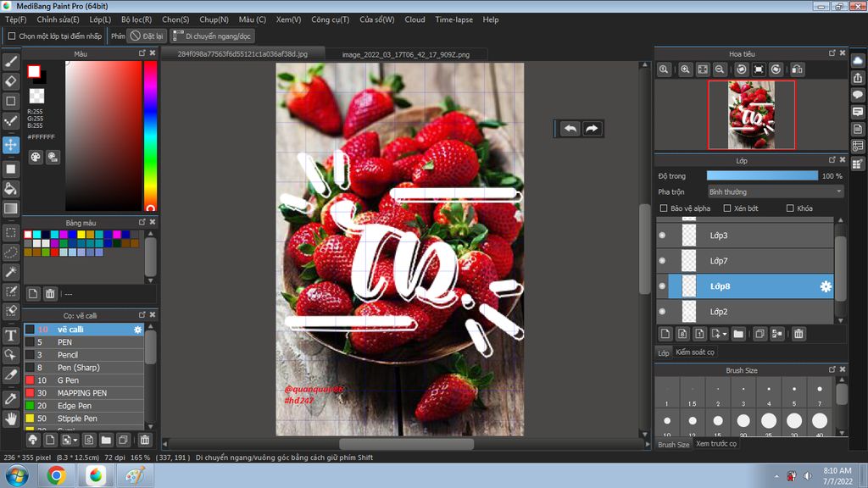This screenshot has height=488, width=868.
Task: Zoom out using the Navigator magnifier minus
Action: point(720,69)
